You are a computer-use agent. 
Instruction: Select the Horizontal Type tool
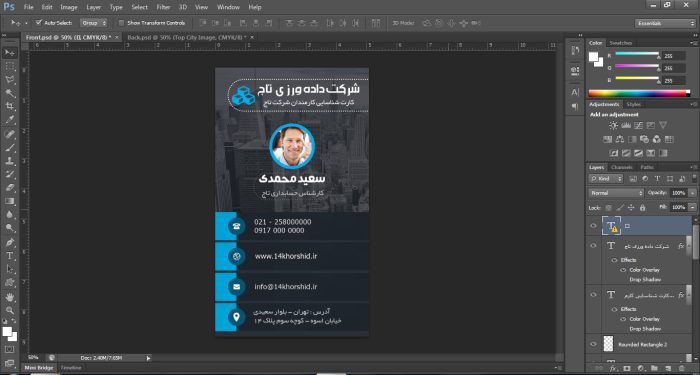(9, 256)
